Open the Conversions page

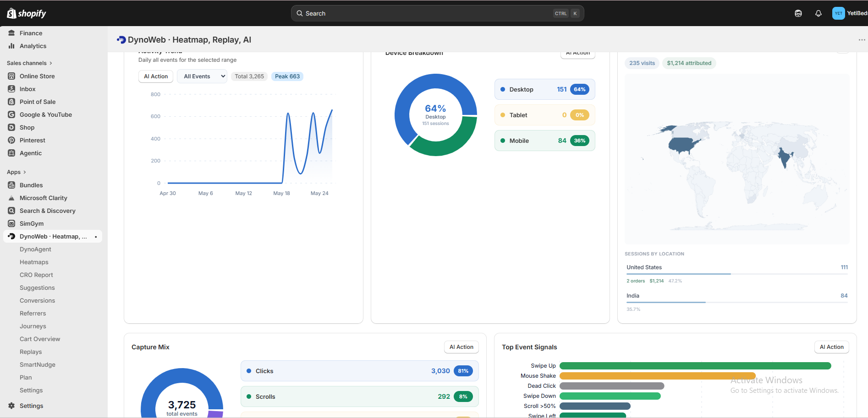pyautogui.click(x=37, y=300)
